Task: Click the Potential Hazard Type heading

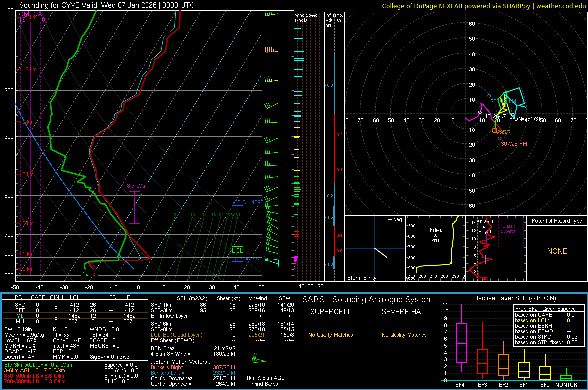Action: coord(557,221)
